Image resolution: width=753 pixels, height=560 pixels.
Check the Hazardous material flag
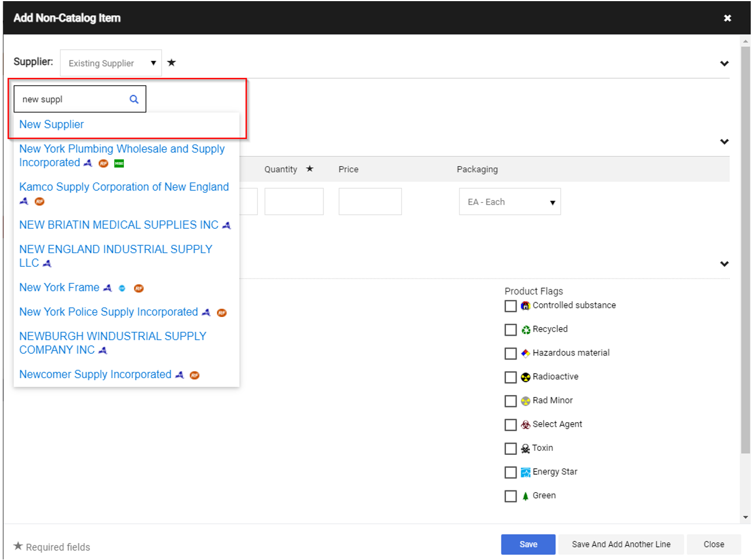[510, 354]
